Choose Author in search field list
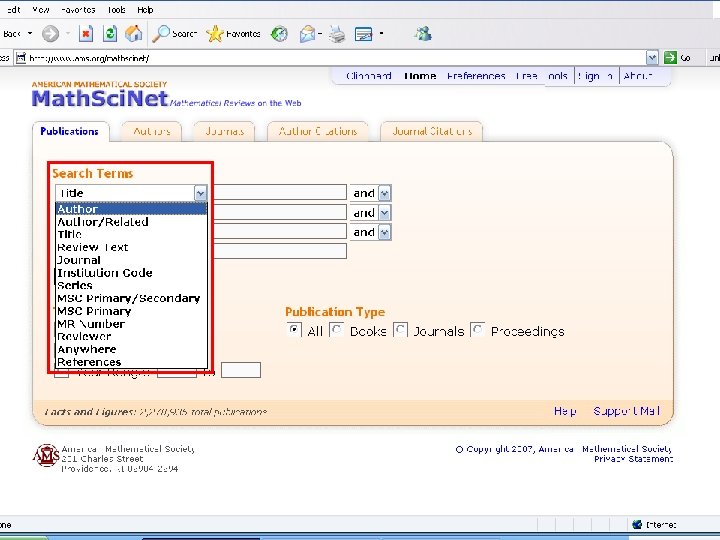Image resolution: width=720 pixels, height=540 pixels. tap(131, 209)
